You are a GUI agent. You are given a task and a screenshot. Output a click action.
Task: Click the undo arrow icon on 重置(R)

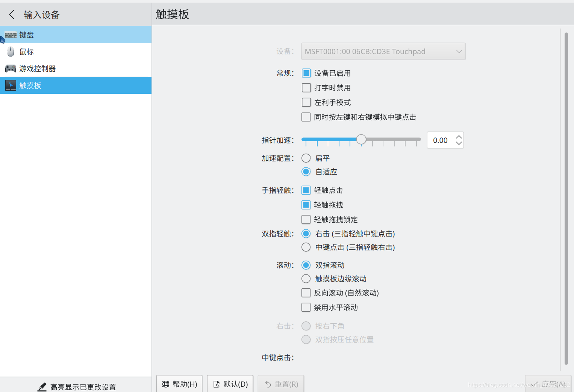pyautogui.click(x=268, y=384)
